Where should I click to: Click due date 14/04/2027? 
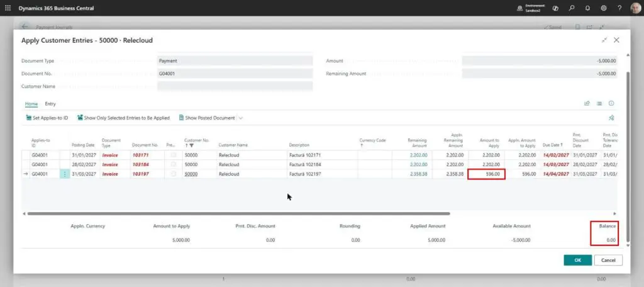(x=556, y=174)
